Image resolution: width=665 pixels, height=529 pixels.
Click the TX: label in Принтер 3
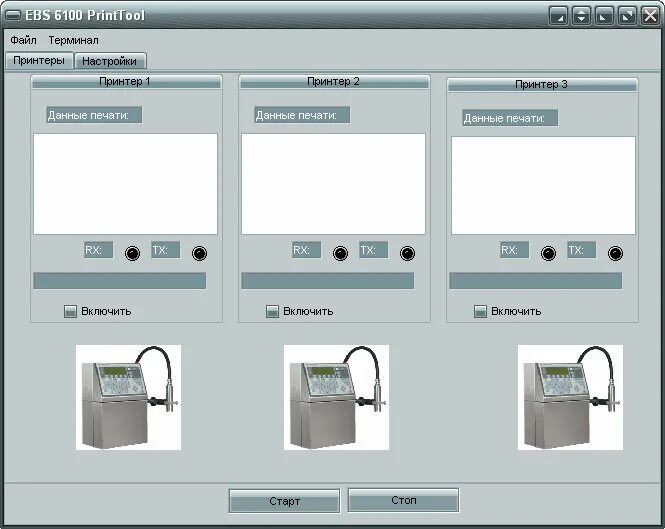point(581,250)
